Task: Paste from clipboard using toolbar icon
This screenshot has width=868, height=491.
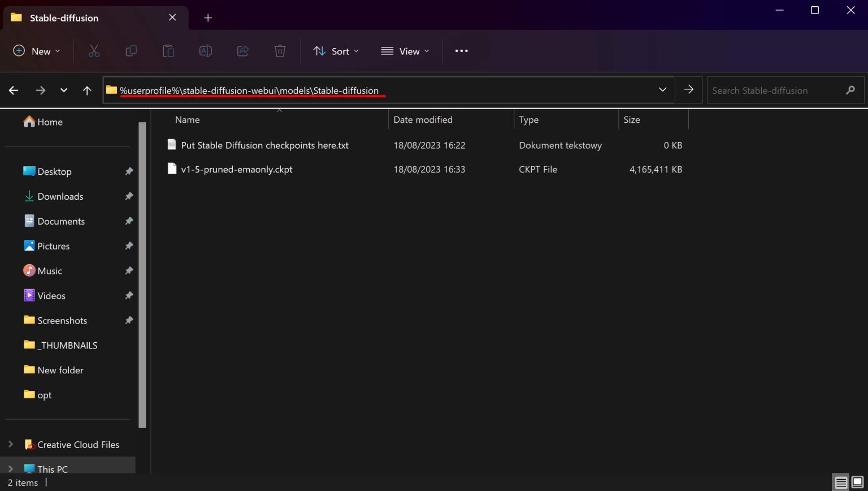Action: point(168,51)
